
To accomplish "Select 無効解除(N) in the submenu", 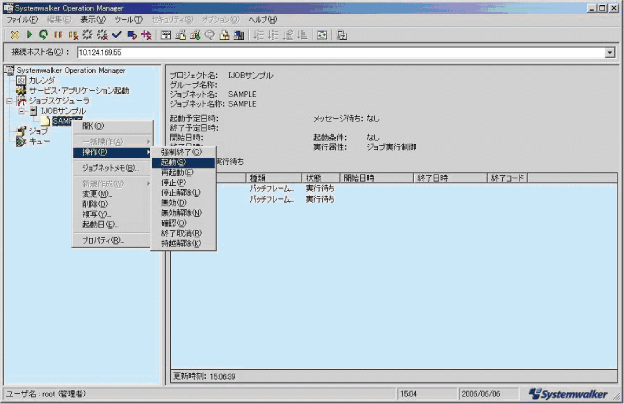I will pos(183,213).
